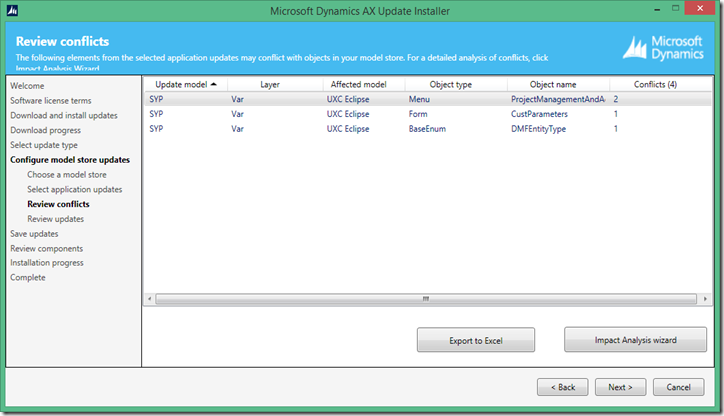724x416 pixels.
Task: Click the Form object type cell
Action: click(418, 114)
